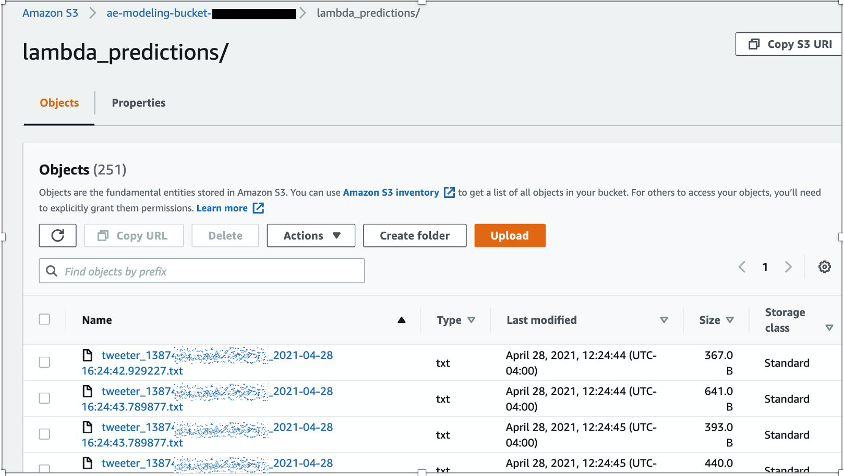Open table preferences gear icon
This screenshot has width=844, height=476.
tap(824, 267)
